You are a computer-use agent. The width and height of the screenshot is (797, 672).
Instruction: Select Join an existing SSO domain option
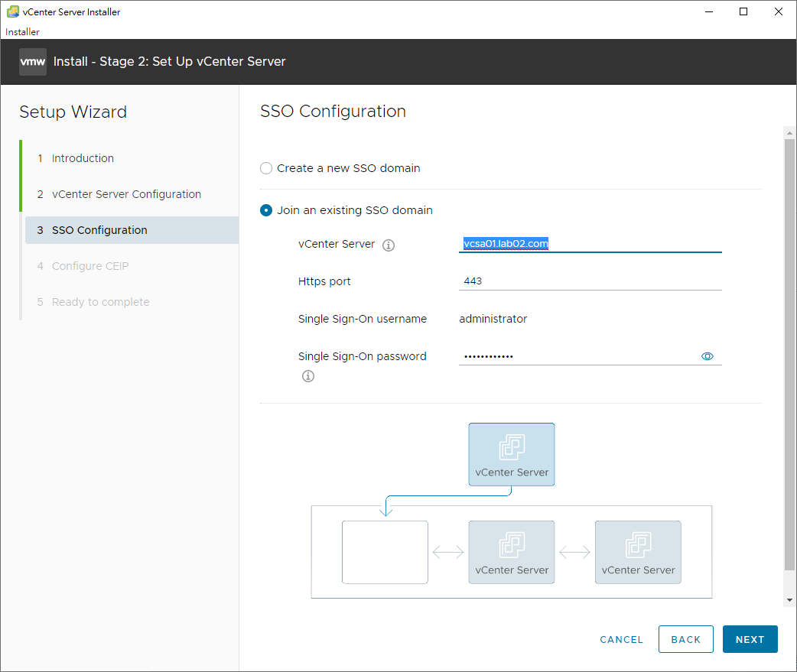tap(266, 210)
